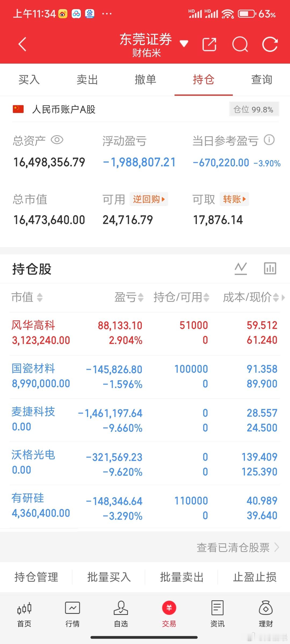Tap floating P/L value -1,988,807.21
Image resolution: width=290 pixels, height=644 pixels.
click(x=139, y=162)
